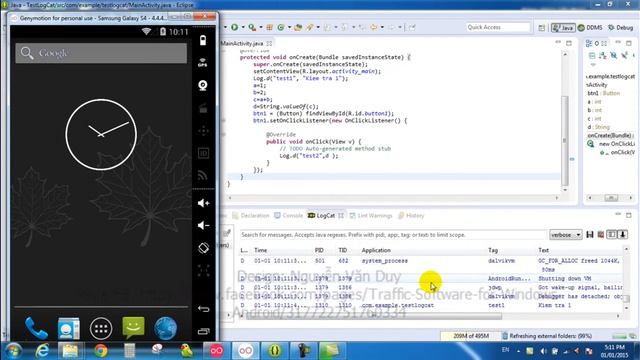Image resolution: width=640 pixels, height=360 pixels.
Task: Click Android Recent apps button in Genymotion
Action: (x=203, y=331)
